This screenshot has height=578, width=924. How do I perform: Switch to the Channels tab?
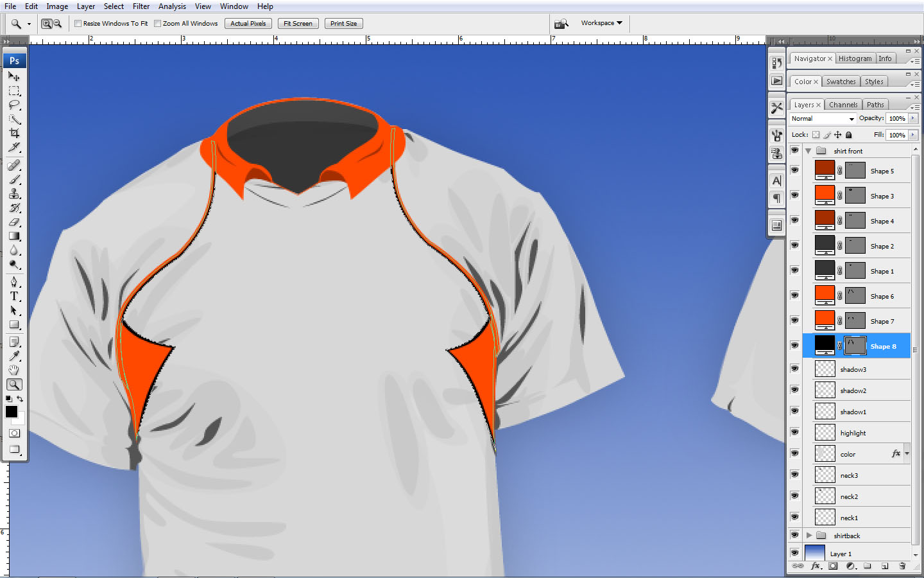[x=843, y=104]
